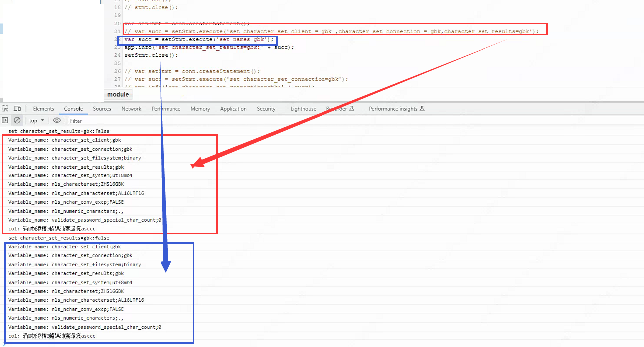Select the Console tab

(x=73, y=109)
